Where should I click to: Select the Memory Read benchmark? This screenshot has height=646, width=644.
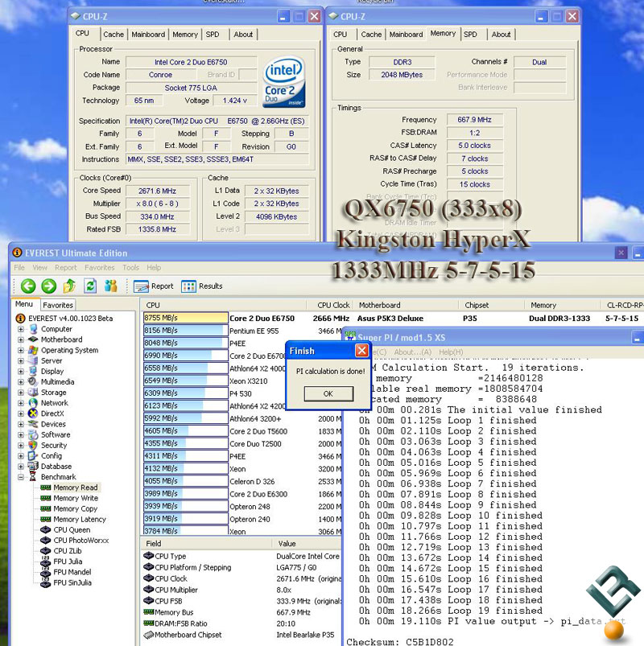pos(76,488)
